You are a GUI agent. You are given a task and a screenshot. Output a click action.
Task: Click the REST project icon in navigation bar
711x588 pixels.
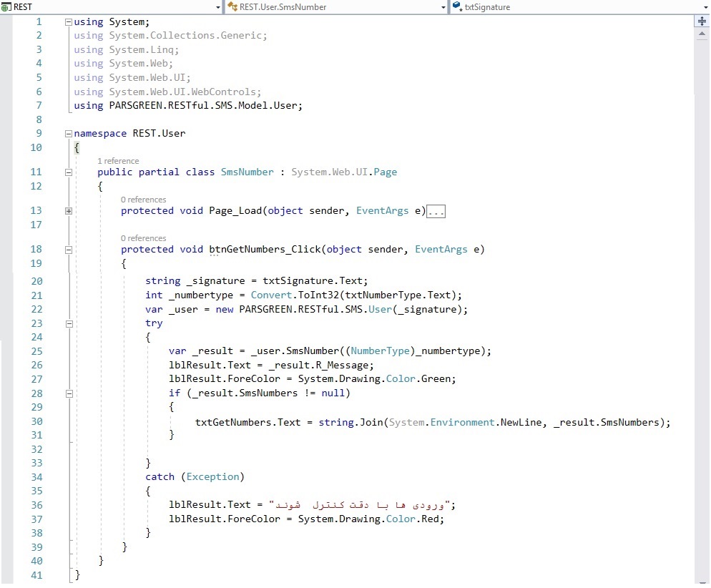[7, 6]
